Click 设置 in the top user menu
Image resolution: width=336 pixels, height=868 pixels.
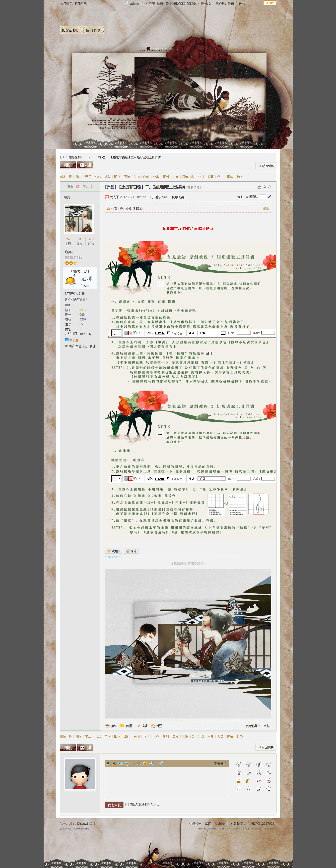click(x=152, y=4)
